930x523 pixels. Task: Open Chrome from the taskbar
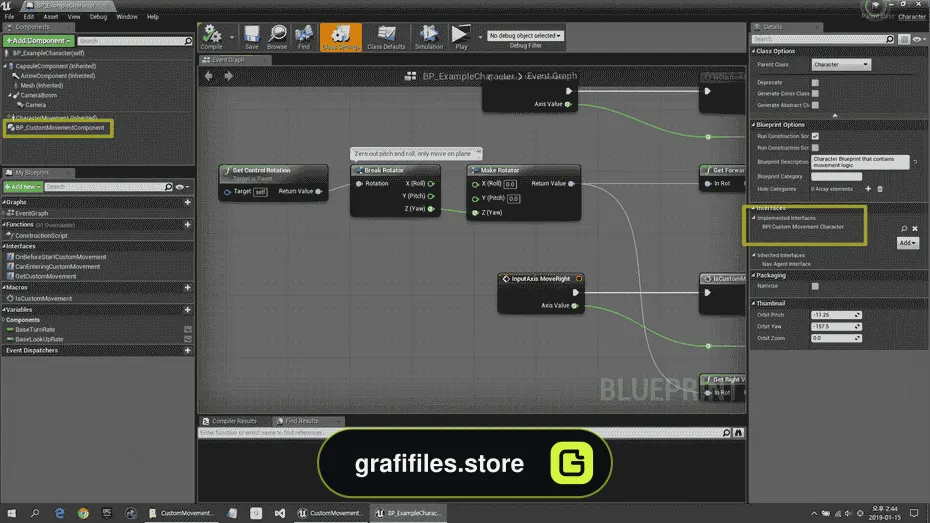(x=83, y=513)
